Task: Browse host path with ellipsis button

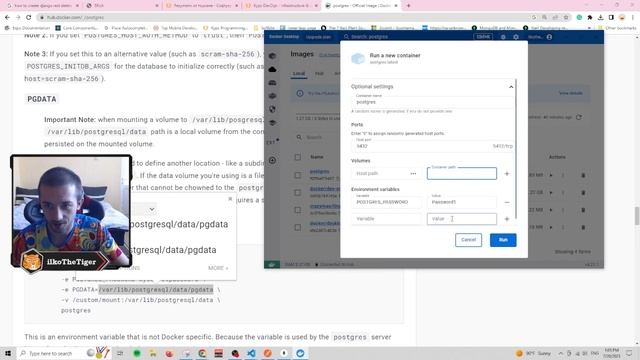Action: coord(413,173)
